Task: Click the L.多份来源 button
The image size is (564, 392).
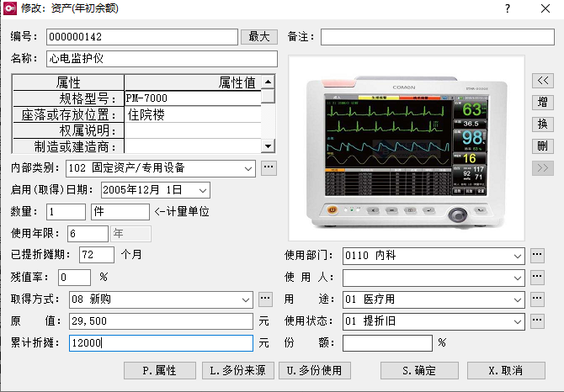Action: [x=240, y=370]
